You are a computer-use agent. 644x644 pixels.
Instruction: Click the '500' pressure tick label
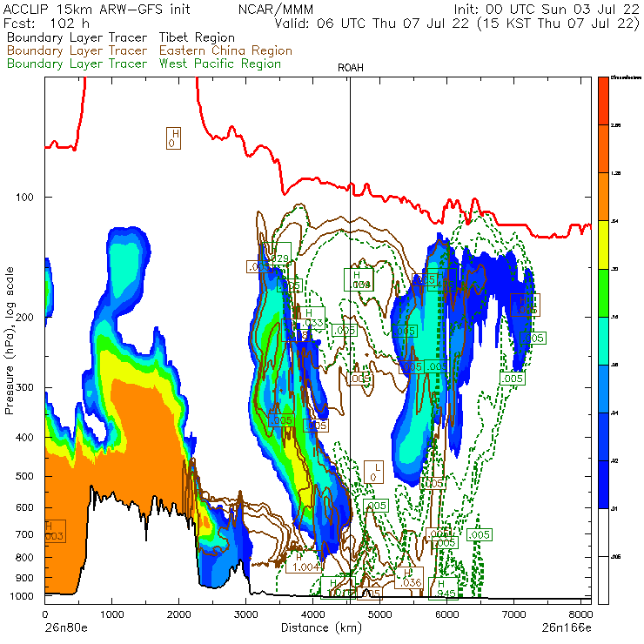coord(24,476)
